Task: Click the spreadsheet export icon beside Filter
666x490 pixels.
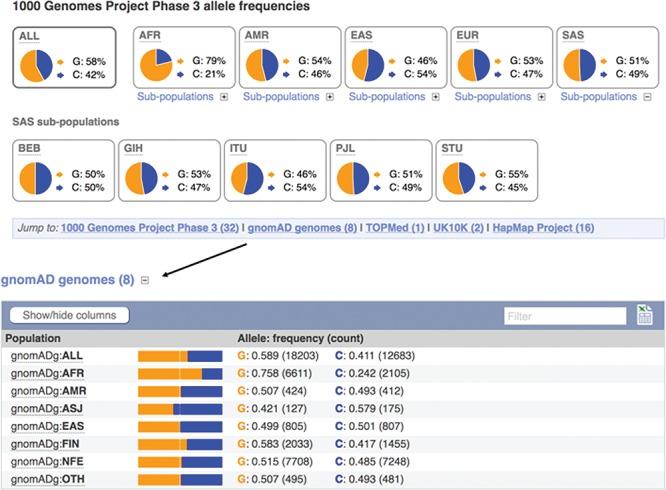Action: pos(644,315)
